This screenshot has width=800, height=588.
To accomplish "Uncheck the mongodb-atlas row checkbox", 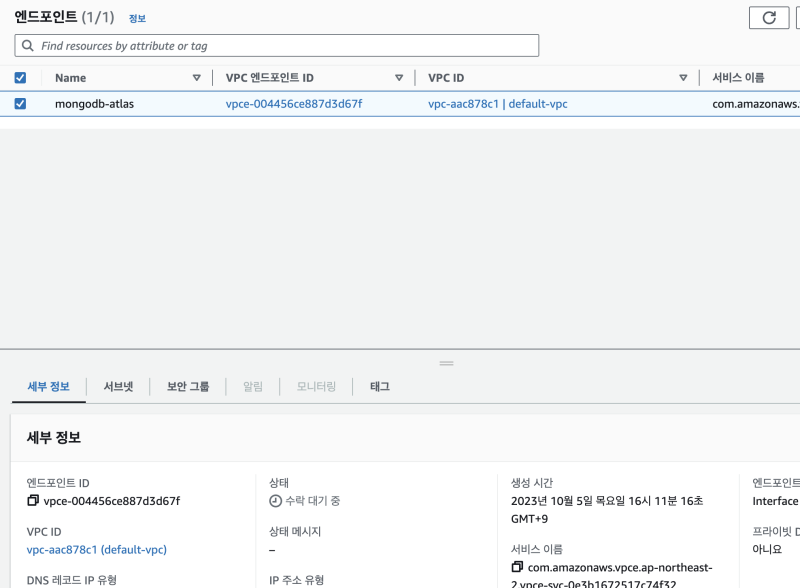I will [20, 104].
